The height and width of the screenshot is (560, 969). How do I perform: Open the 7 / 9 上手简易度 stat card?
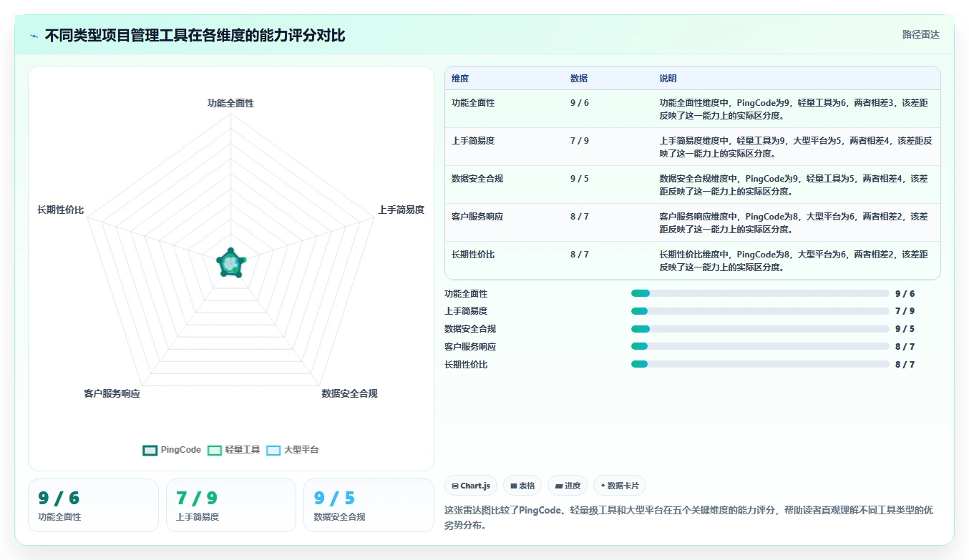click(230, 505)
